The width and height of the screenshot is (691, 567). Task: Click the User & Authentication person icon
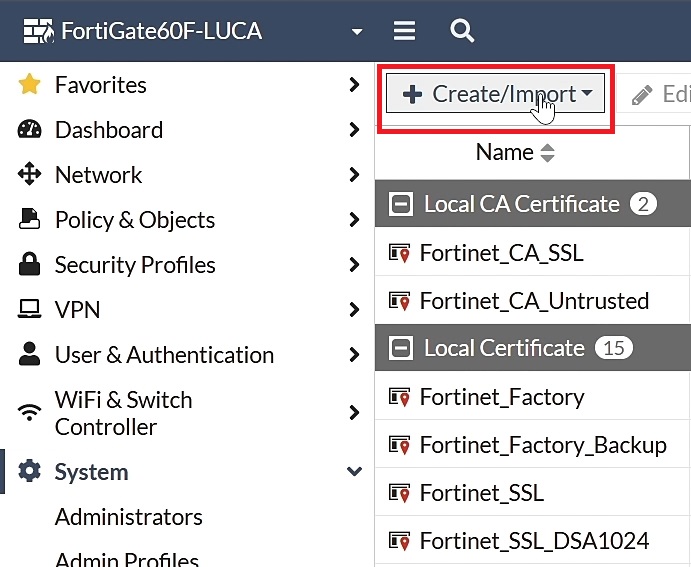click(30, 354)
